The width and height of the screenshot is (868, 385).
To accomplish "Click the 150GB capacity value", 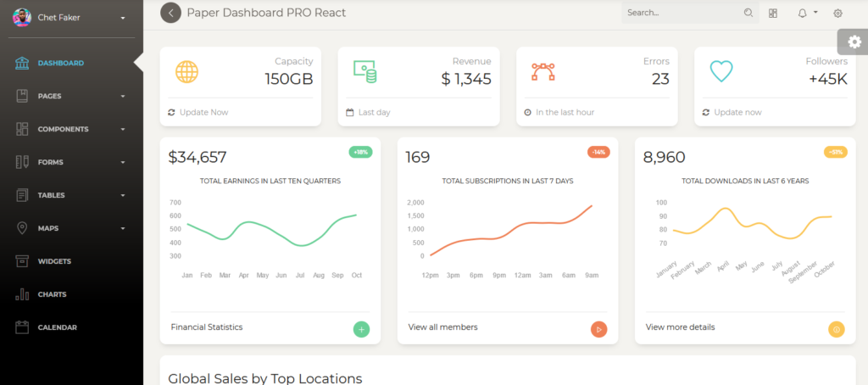I will [289, 79].
